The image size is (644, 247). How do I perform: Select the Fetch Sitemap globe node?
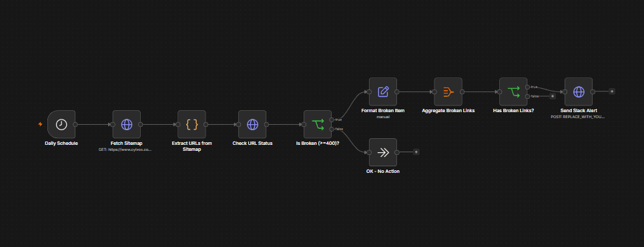coord(127,124)
